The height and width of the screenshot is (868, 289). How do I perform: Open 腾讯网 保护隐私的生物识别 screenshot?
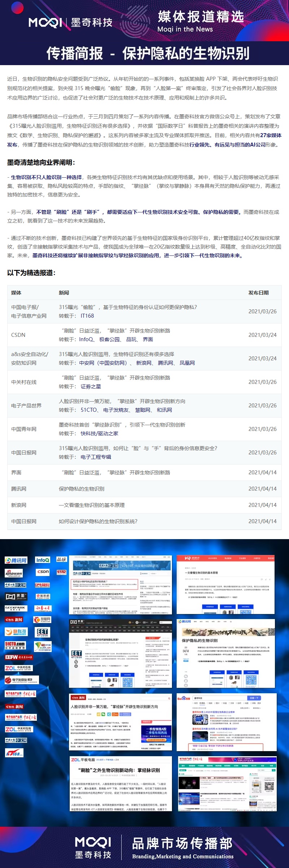226,653
